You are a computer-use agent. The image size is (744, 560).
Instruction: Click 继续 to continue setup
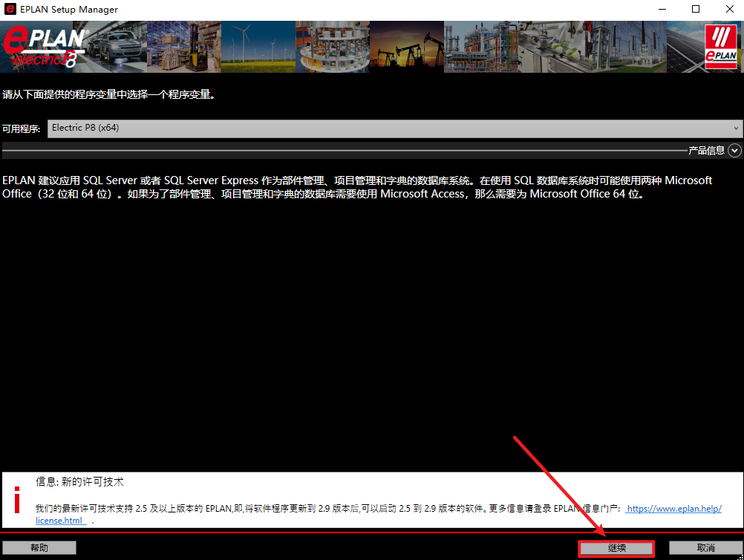point(616,548)
